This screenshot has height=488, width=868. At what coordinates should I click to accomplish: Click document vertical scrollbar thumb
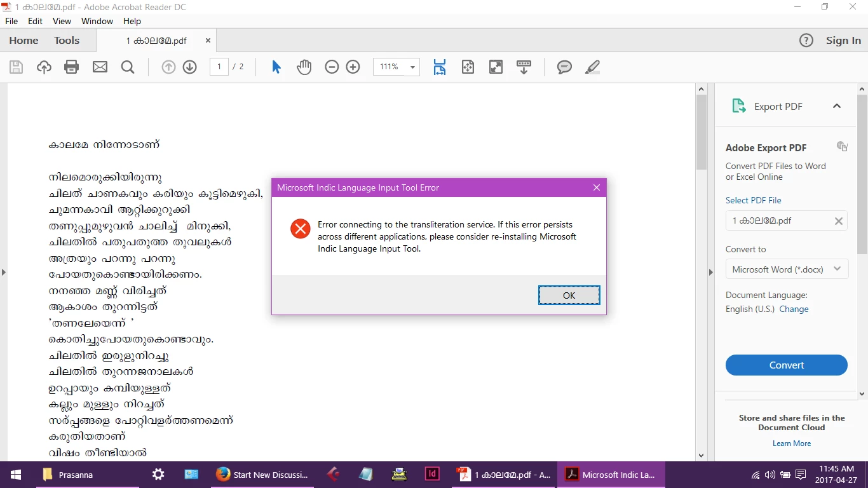pos(702,132)
